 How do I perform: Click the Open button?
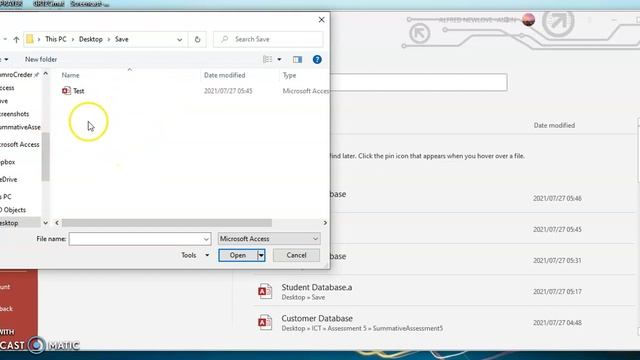[238, 256]
